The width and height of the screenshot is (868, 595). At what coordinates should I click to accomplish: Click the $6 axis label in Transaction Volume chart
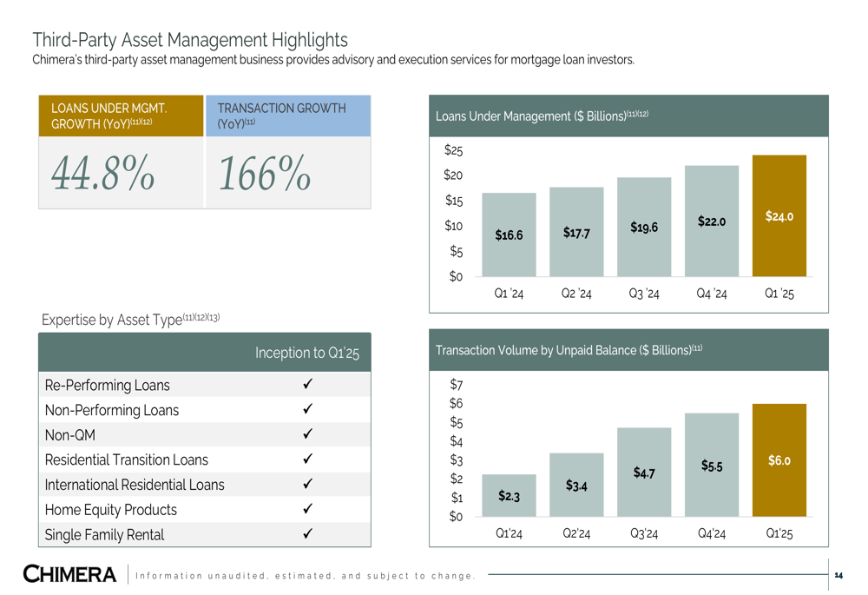click(457, 403)
